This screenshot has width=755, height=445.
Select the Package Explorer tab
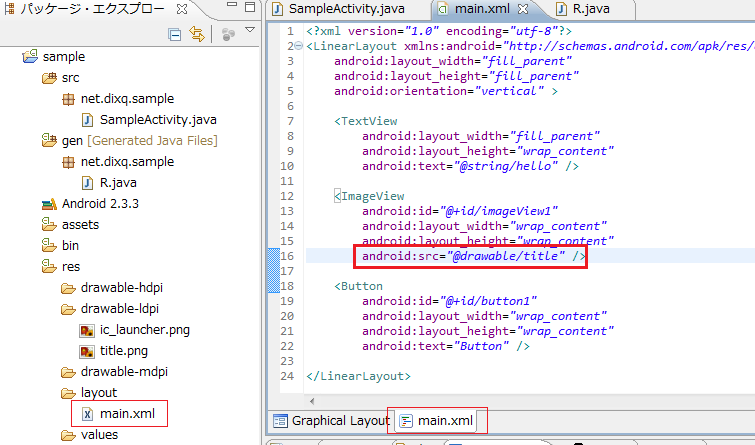92,9
